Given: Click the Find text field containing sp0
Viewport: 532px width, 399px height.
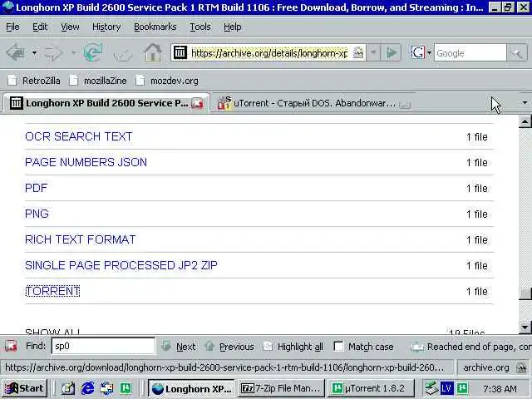Looking at the screenshot, I should pyautogui.click(x=103, y=346).
